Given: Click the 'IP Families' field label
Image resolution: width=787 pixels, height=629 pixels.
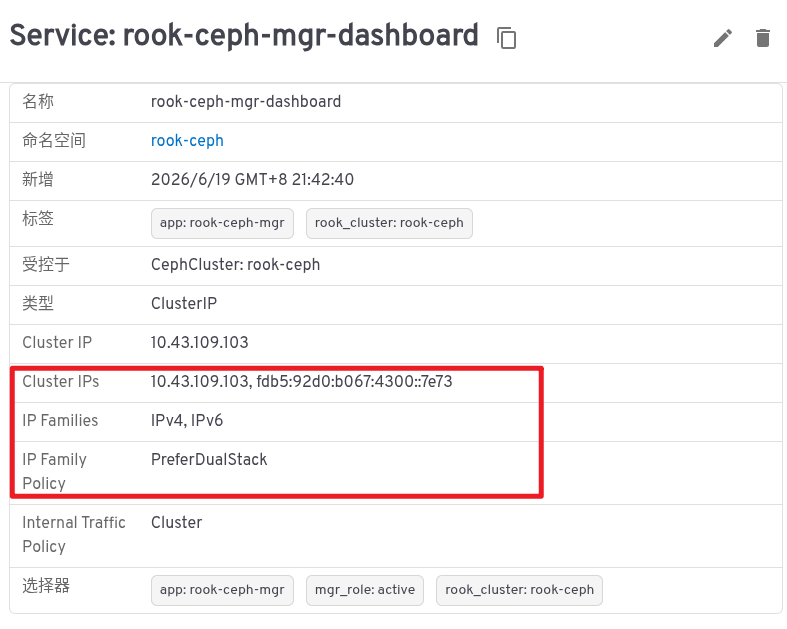Looking at the screenshot, I should click(60, 420).
